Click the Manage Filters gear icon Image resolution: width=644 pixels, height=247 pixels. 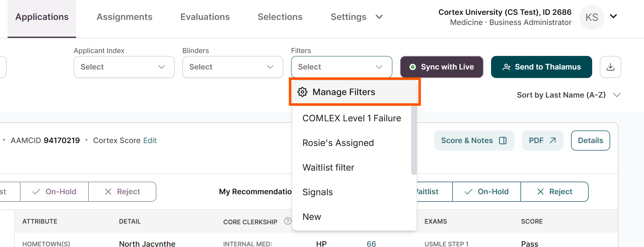[x=302, y=92]
